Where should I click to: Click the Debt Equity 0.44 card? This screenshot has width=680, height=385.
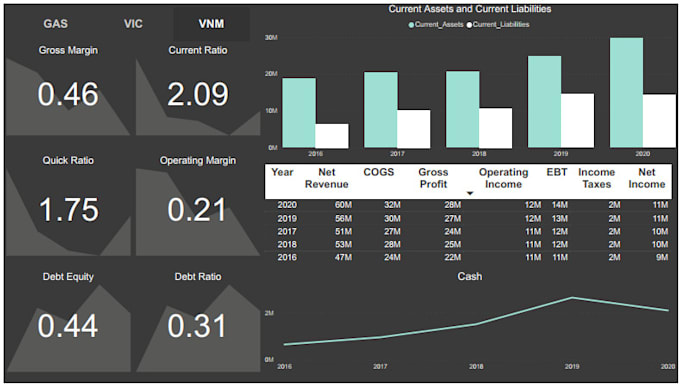(x=68, y=321)
